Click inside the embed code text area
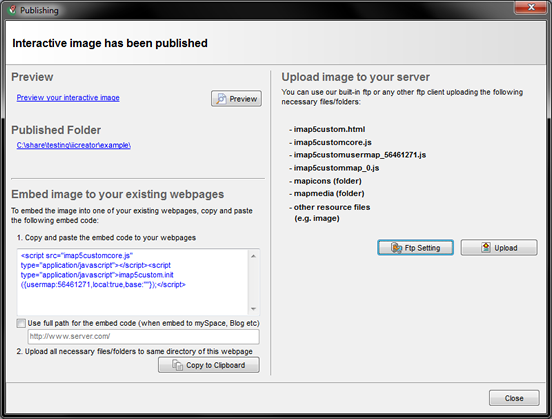 pyautogui.click(x=133, y=282)
